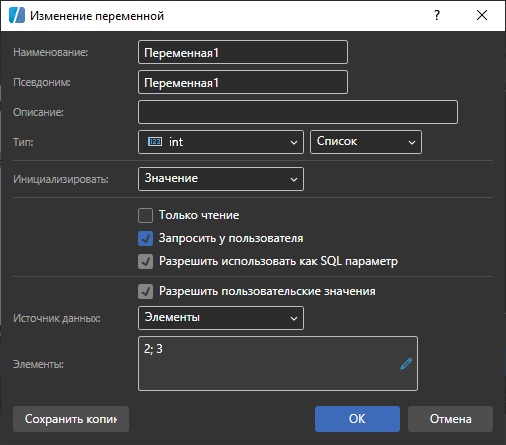Image resolution: width=506 pixels, height=445 pixels.
Task: Click the Описание: label
Action: [x=38, y=112]
